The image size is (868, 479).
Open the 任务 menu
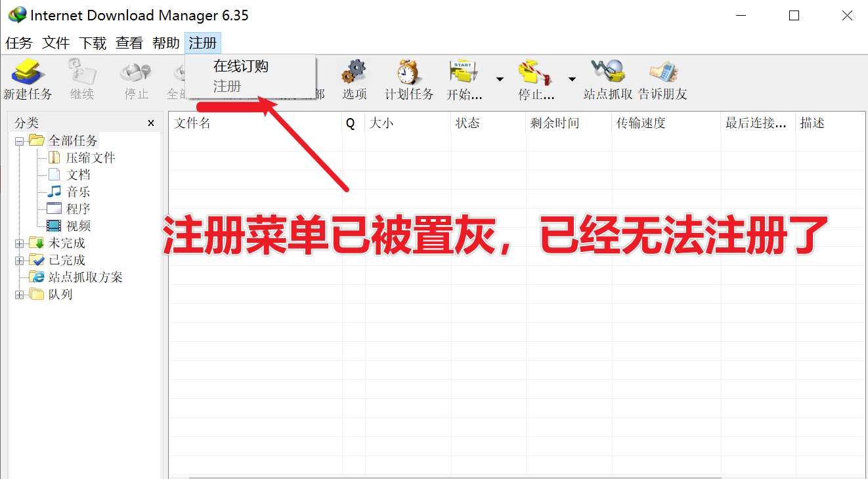18,43
